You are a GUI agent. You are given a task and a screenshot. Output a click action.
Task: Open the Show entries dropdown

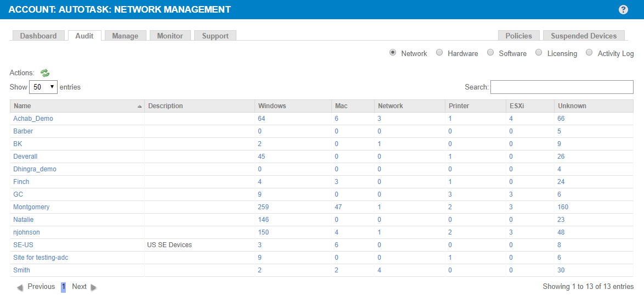click(x=43, y=87)
